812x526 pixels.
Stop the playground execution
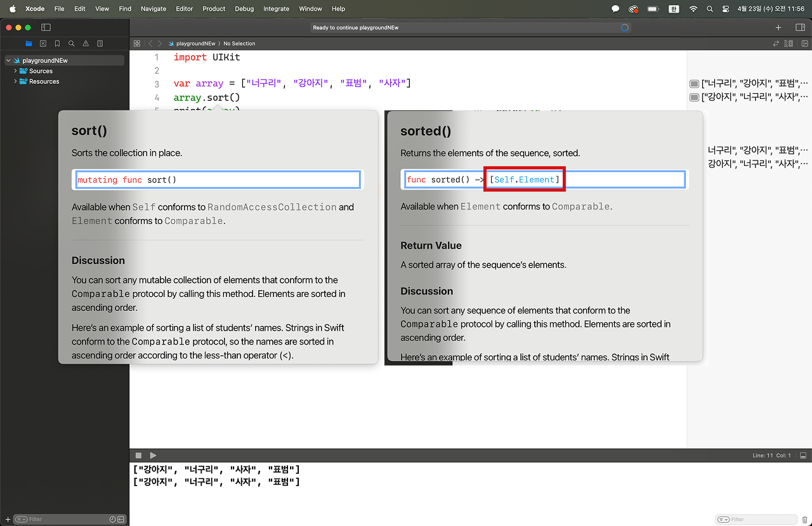pos(139,456)
